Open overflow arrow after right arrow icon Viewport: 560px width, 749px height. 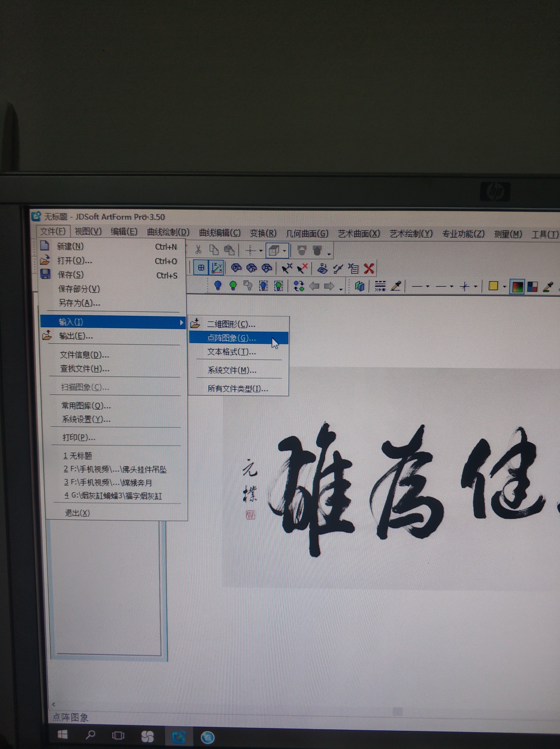coord(341,289)
